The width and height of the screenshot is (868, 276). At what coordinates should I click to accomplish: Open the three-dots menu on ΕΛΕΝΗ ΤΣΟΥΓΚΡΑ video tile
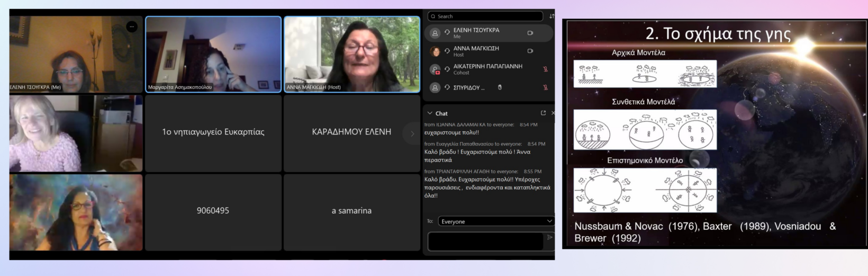[x=132, y=26]
